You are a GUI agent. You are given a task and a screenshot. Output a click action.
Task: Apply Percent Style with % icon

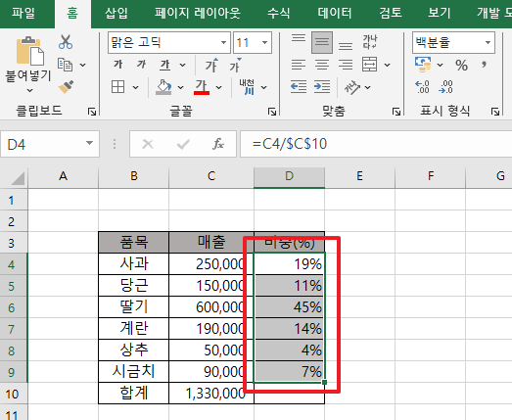(461, 65)
